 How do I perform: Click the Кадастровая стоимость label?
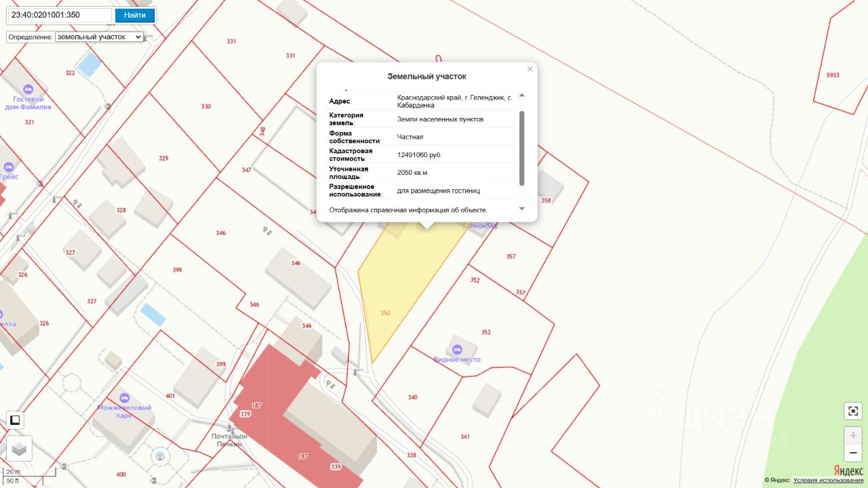coord(351,155)
